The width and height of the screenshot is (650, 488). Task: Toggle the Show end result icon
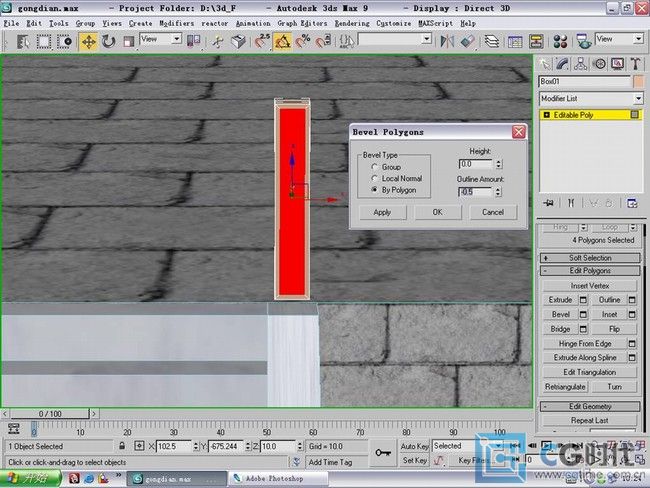(x=571, y=203)
